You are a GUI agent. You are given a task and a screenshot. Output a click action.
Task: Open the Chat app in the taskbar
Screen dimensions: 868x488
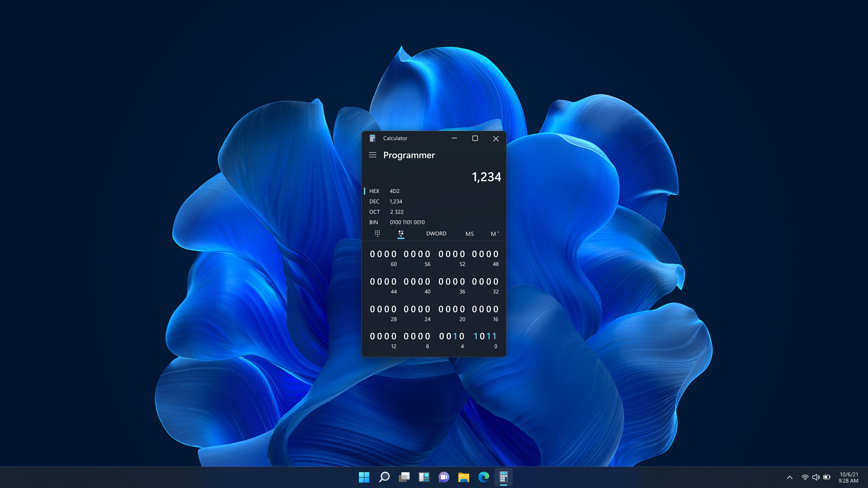tap(444, 477)
